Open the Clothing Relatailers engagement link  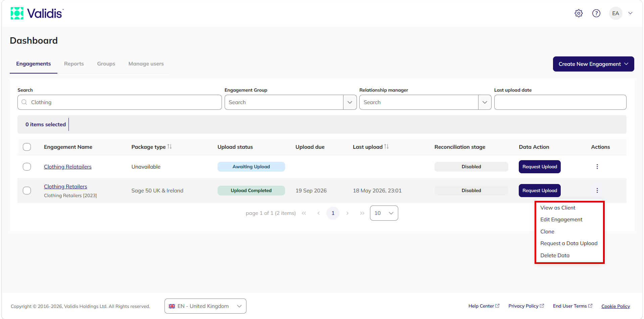point(68,167)
